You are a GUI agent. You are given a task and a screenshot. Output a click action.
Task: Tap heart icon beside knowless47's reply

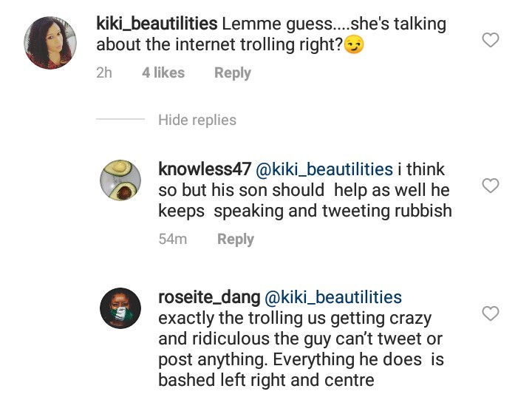[491, 186]
